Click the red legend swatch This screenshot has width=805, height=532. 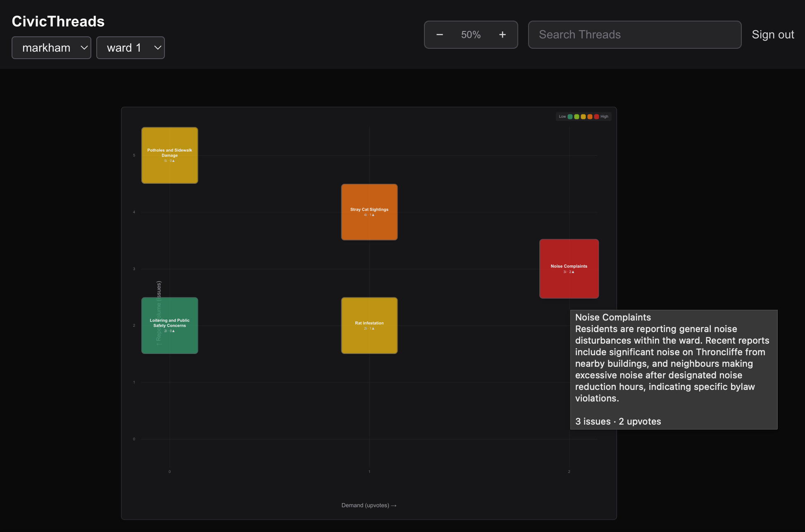(x=596, y=116)
